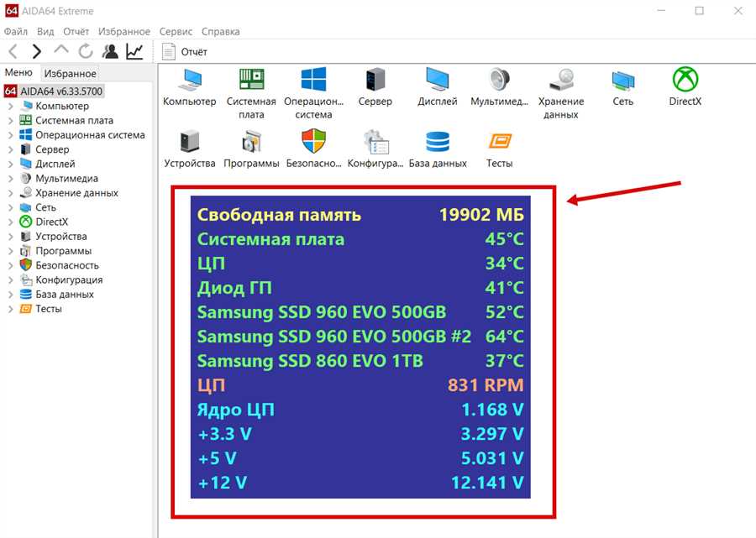This screenshot has width=756, height=538.
Task: Click the 831 RPM fan speed value
Action: [486, 385]
